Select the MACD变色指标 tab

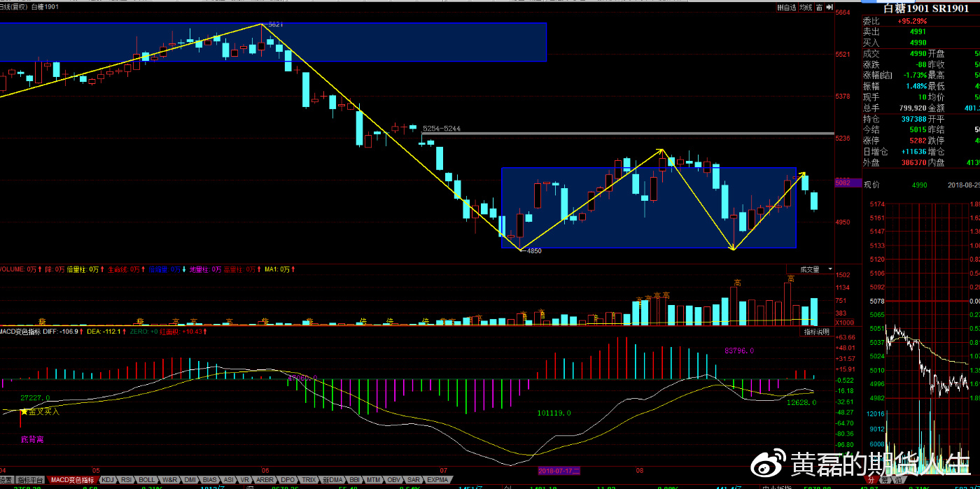point(73,480)
